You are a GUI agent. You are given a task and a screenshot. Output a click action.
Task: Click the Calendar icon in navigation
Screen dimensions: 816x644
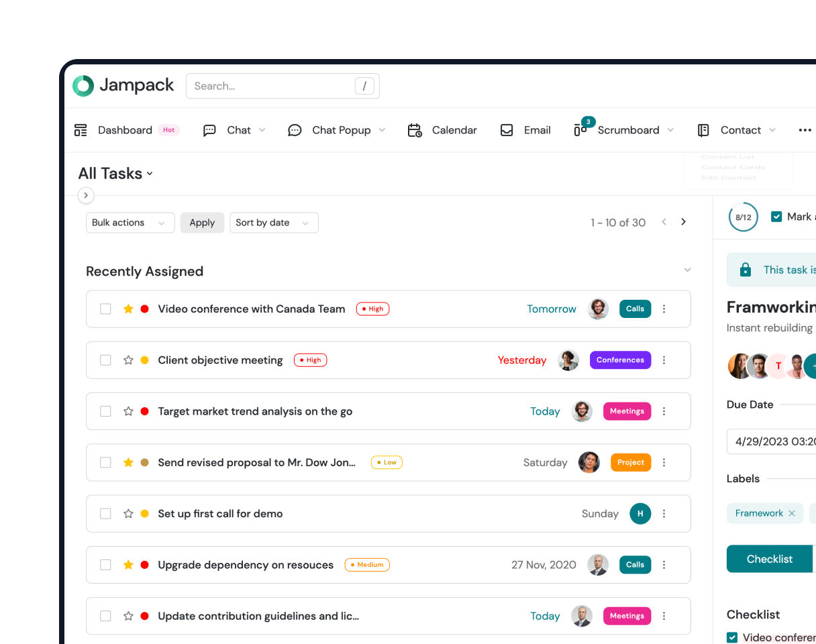pyautogui.click(x=415, y=130)
